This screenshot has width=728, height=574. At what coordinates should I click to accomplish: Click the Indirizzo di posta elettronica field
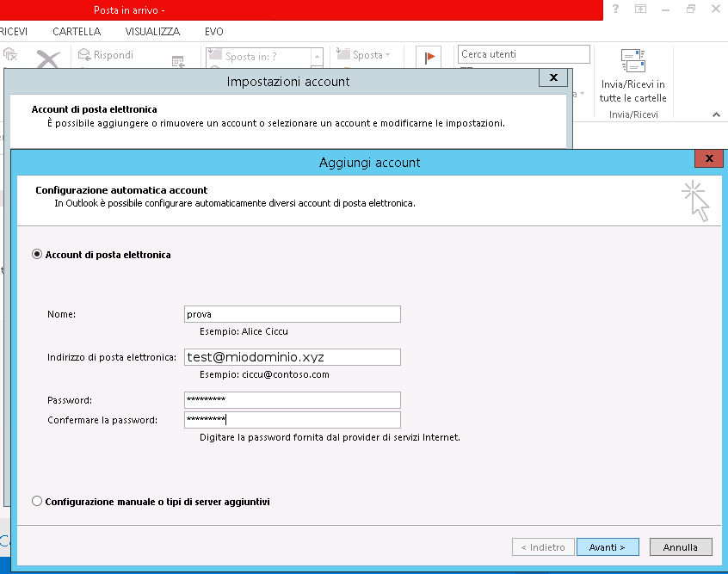click(x=292, y=357)
